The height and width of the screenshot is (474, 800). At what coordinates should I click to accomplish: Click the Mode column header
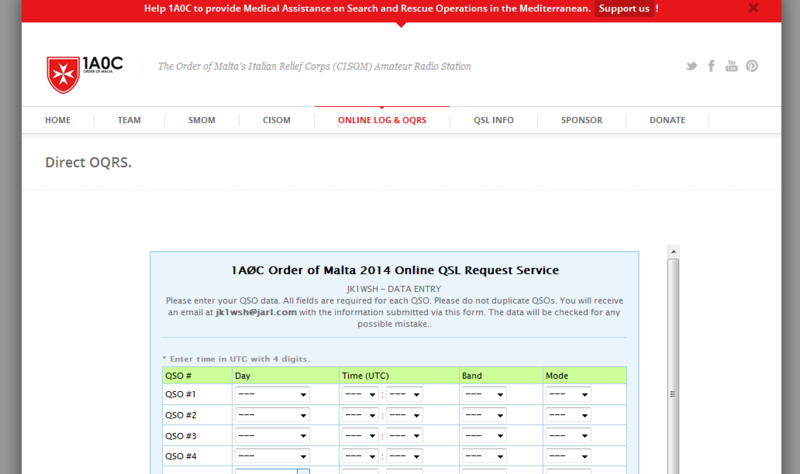click(585, 376)
